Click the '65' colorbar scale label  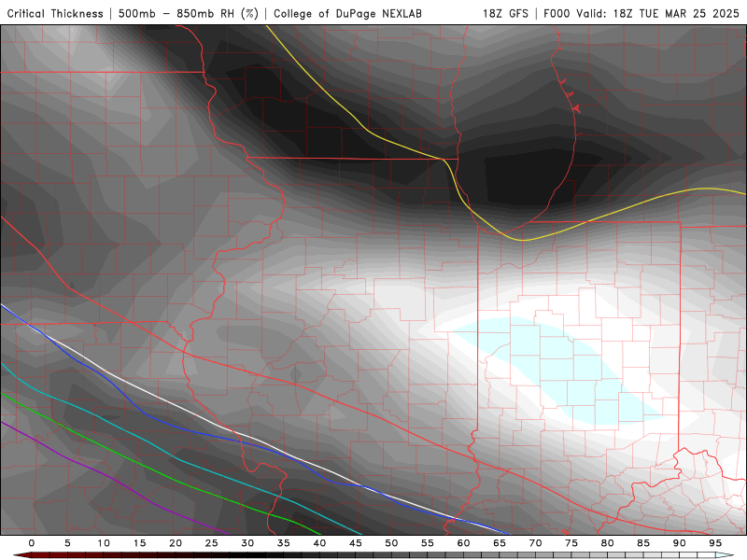500,543
